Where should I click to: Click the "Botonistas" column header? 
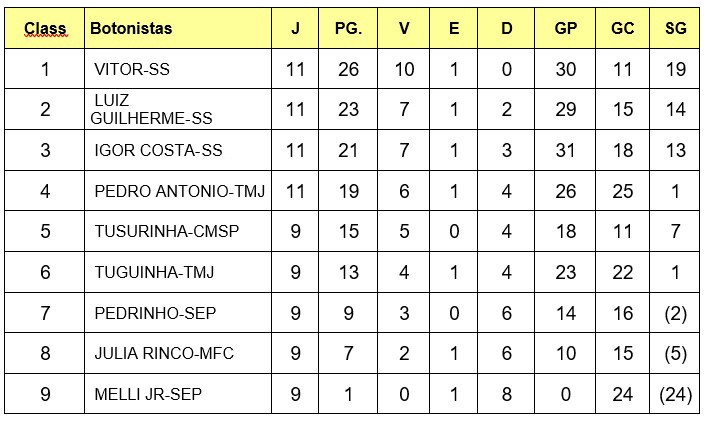pos(131,29)
